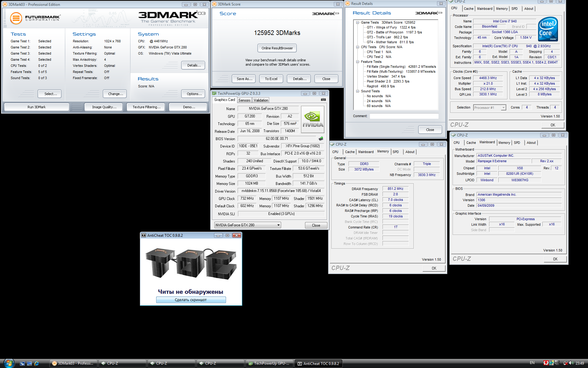The width and height of the screenshot is (588, 368).
Task: Switch to Sensors tab in GPU-Z
Action: point(244,100)
